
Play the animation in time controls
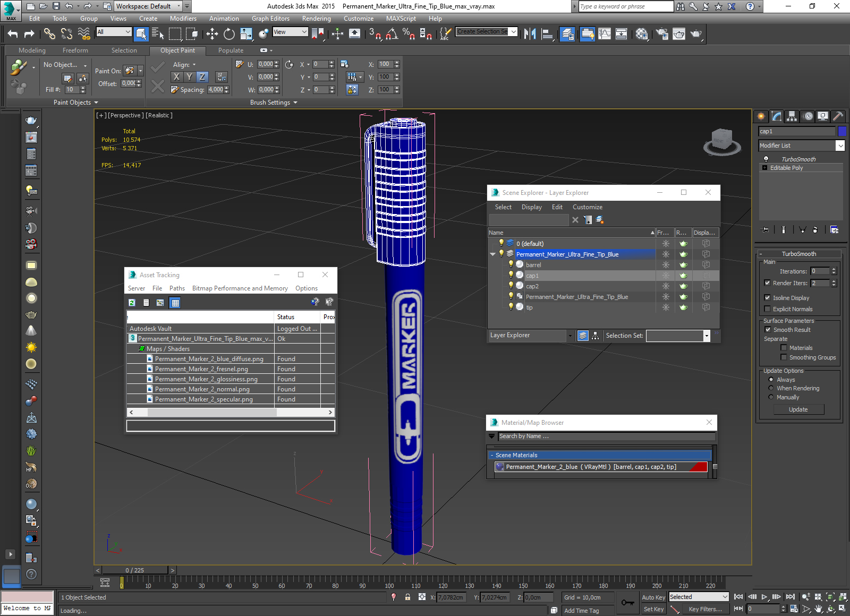click(764, 597)
